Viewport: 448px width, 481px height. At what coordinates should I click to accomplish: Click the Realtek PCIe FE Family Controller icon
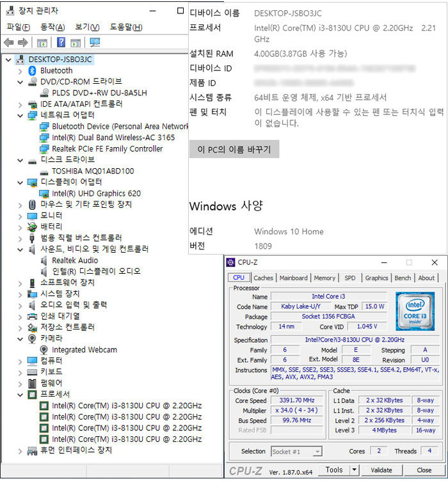click(44, 149)
